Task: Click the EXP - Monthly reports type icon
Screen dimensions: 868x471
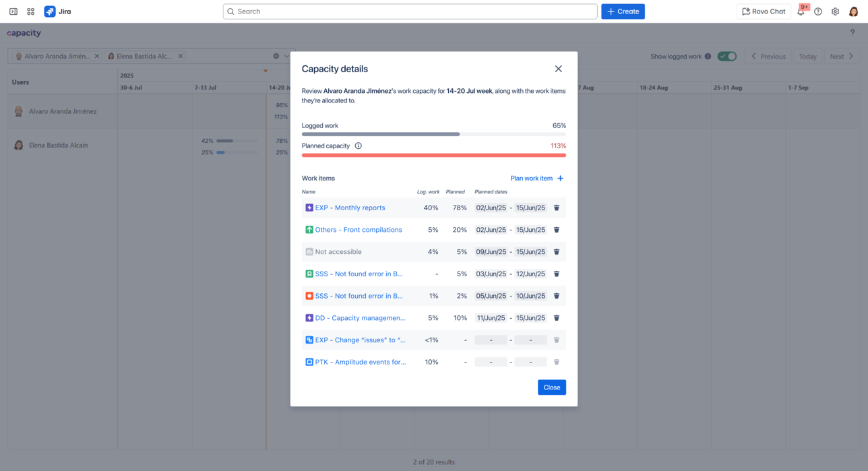Action: pyautogui.click(x=309, y=208)
